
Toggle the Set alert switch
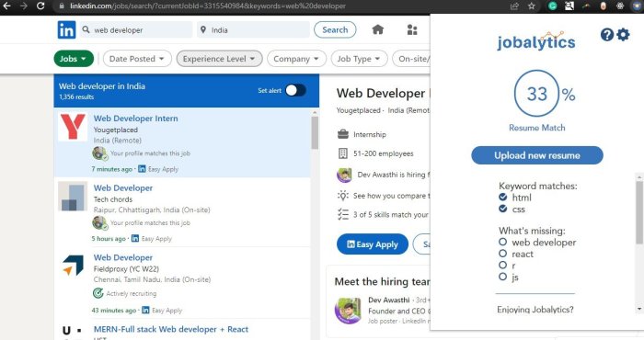295,90
